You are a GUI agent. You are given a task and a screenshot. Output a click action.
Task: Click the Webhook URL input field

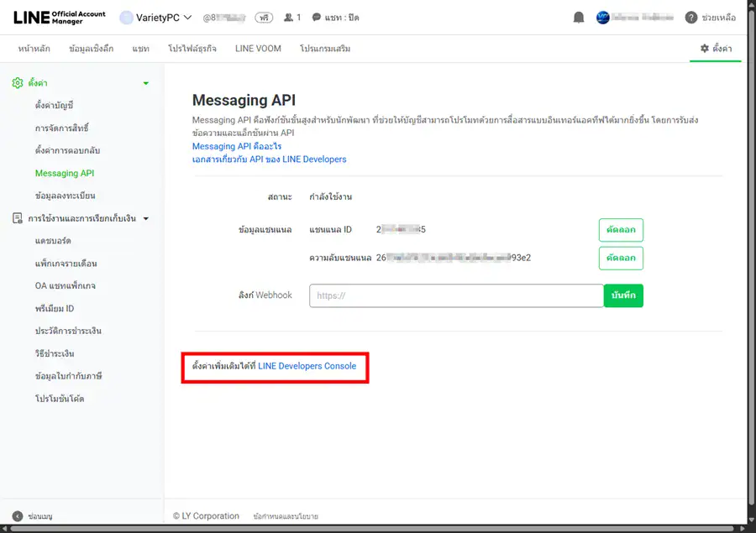[x=456, y=295]
